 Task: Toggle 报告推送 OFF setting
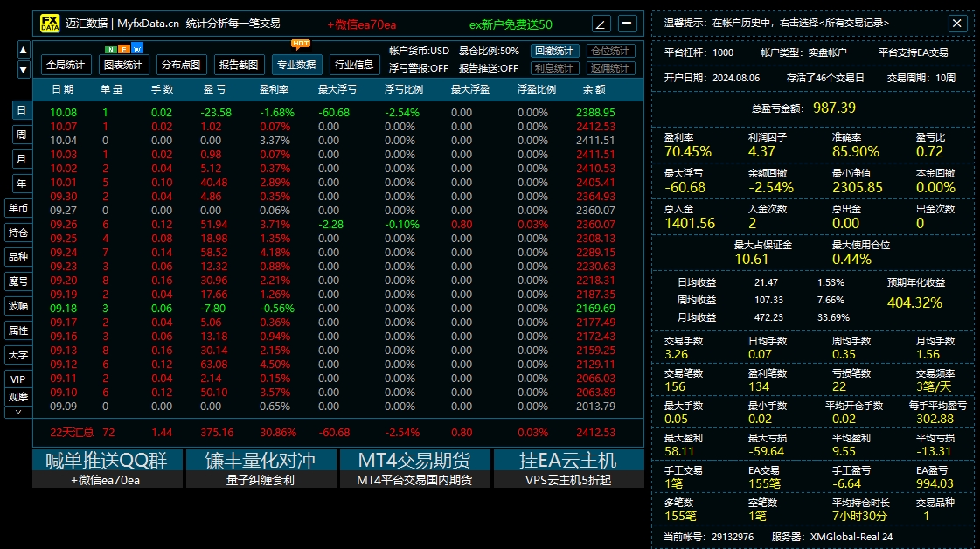click(x=489, y=68)
